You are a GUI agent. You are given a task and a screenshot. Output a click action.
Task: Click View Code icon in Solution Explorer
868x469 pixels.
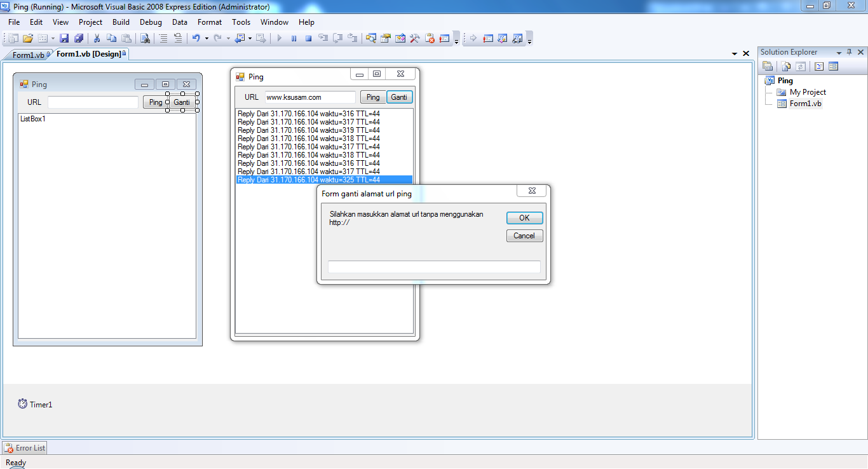tap(819, 66)
